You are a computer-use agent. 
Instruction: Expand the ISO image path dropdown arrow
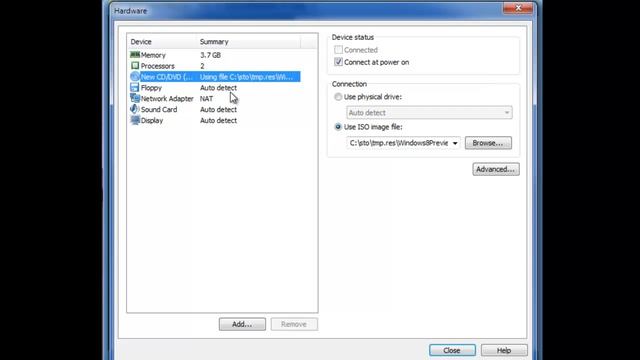[455, 143]
